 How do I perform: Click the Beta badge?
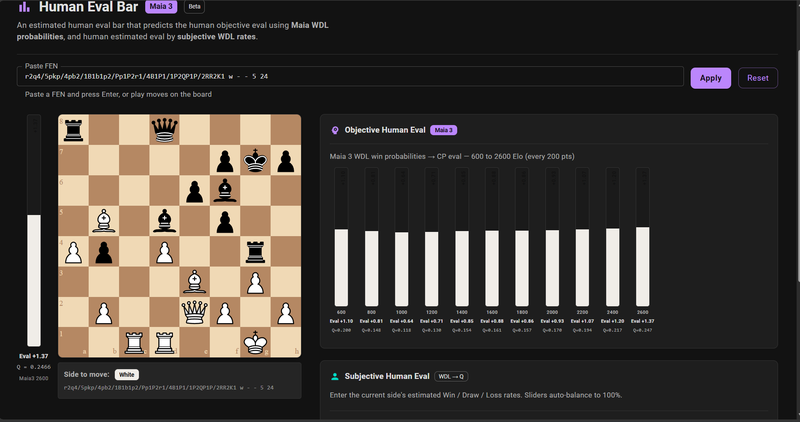click(x=194, y=7)
